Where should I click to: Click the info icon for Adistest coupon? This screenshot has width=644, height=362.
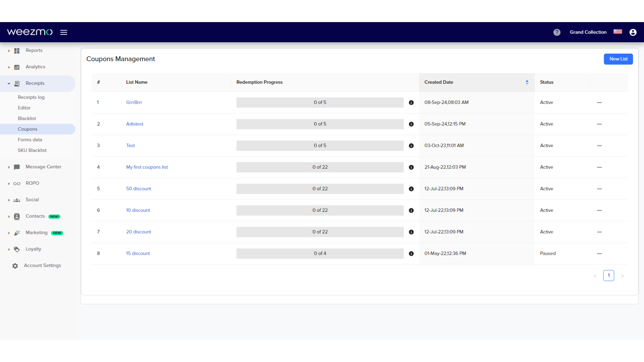pyautogui.click(x=411, y=124)
